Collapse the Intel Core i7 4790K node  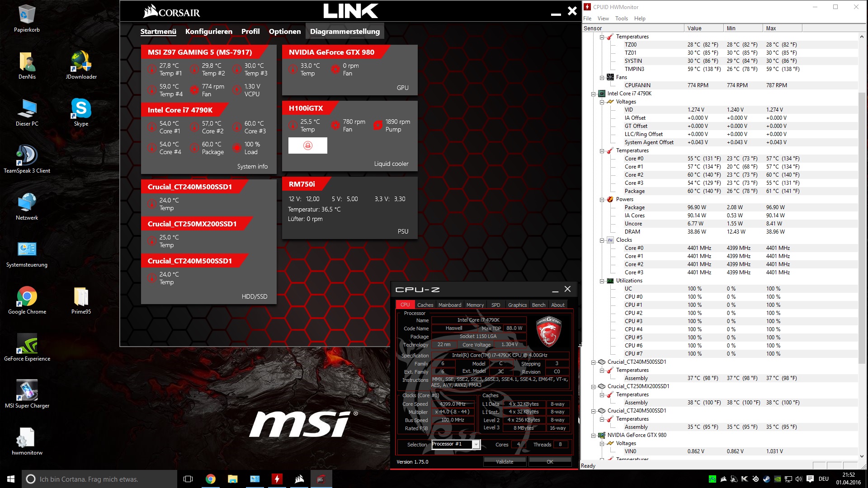click(x=593, y=94)
